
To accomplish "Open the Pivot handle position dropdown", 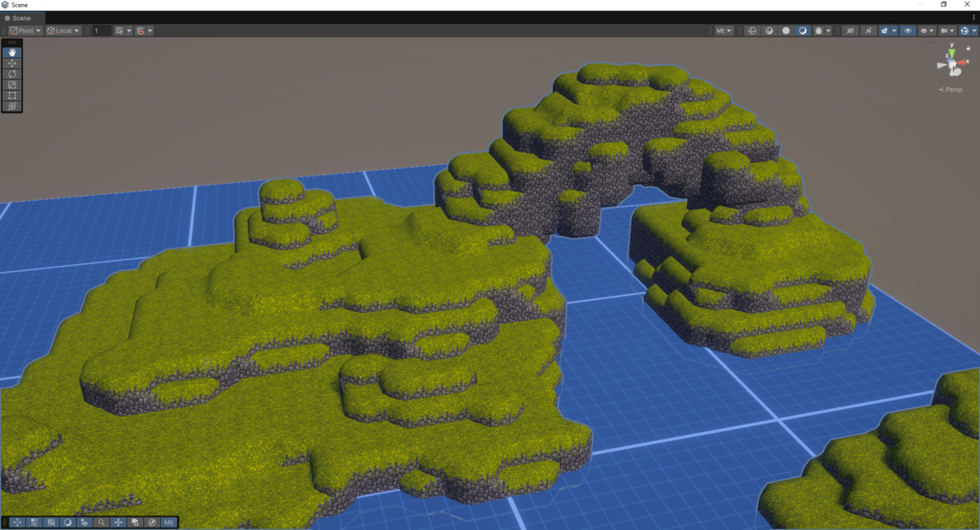I will click(25, 31).
